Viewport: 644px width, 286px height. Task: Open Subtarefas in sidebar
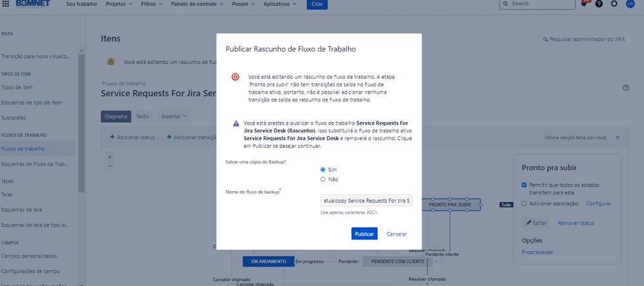pyautogui.click(x=14, y=117)
